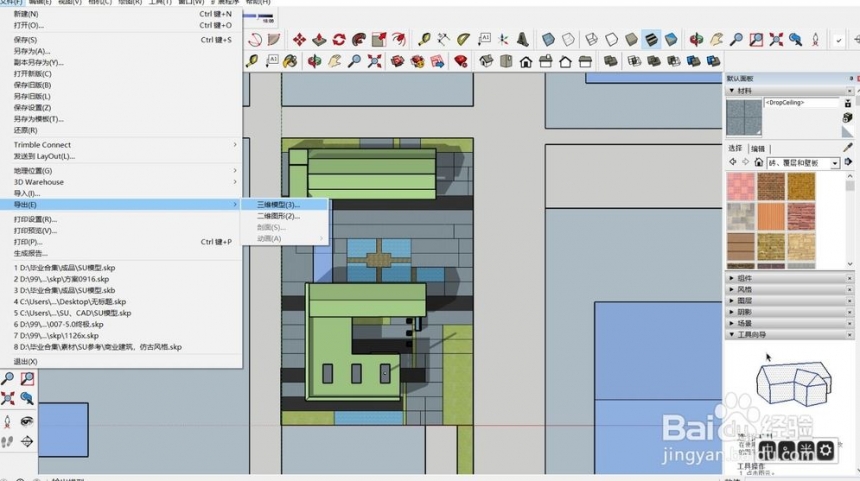The width and height of the screenshot is (860, 481).
Task: Switch to Front view house icon
Action: (526, 61)
